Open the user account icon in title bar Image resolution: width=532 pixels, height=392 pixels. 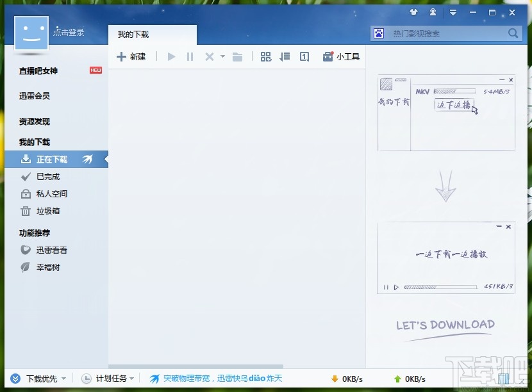point(433,13)
